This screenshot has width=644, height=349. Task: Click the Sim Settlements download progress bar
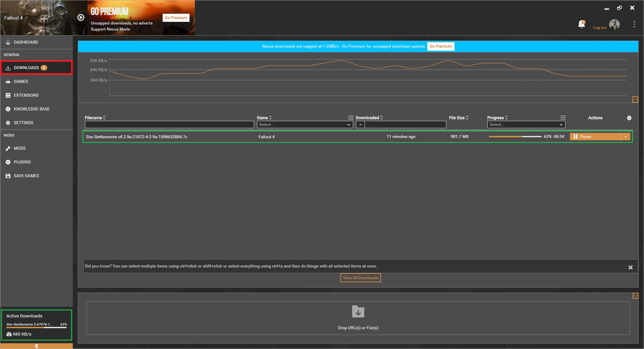point(515,137)
